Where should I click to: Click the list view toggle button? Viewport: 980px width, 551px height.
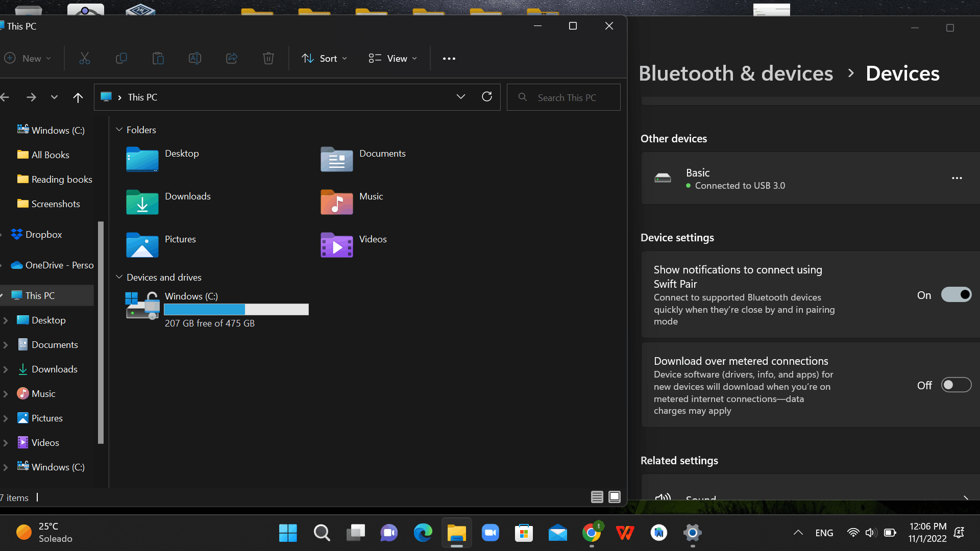(x=597, y=497)
